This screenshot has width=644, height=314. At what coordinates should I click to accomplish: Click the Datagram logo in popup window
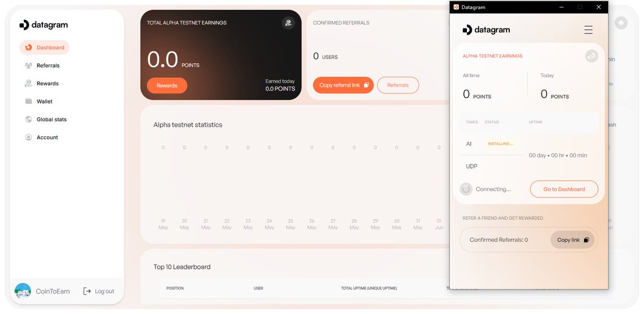click(x=486, y=30)
